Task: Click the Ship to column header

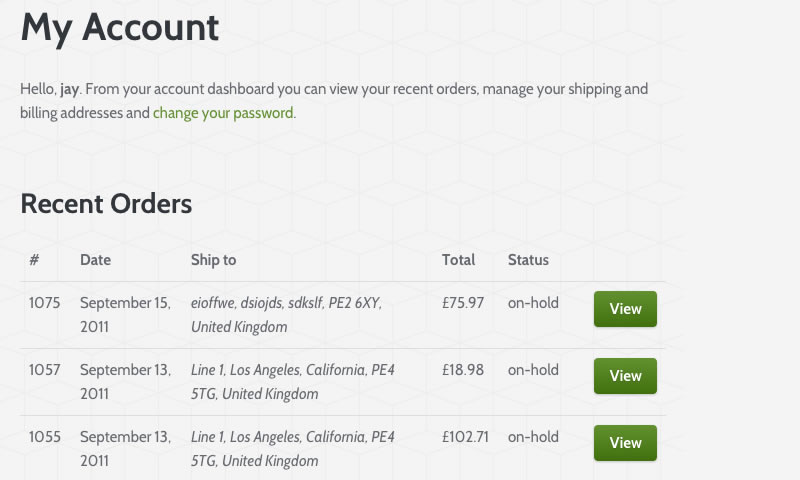Action: click(x=213, y=260)
